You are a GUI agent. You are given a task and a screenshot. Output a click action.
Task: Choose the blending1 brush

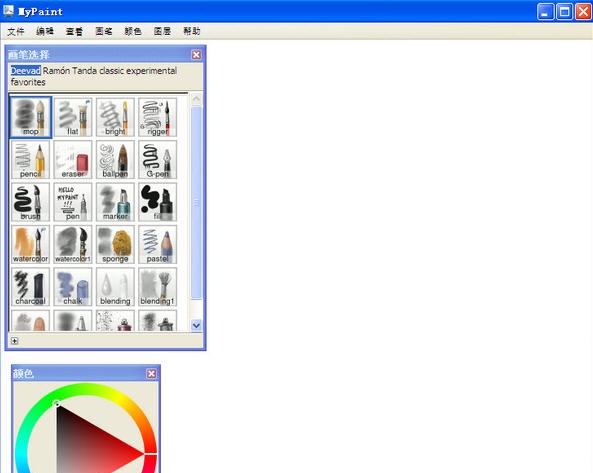tap(158, 287)
